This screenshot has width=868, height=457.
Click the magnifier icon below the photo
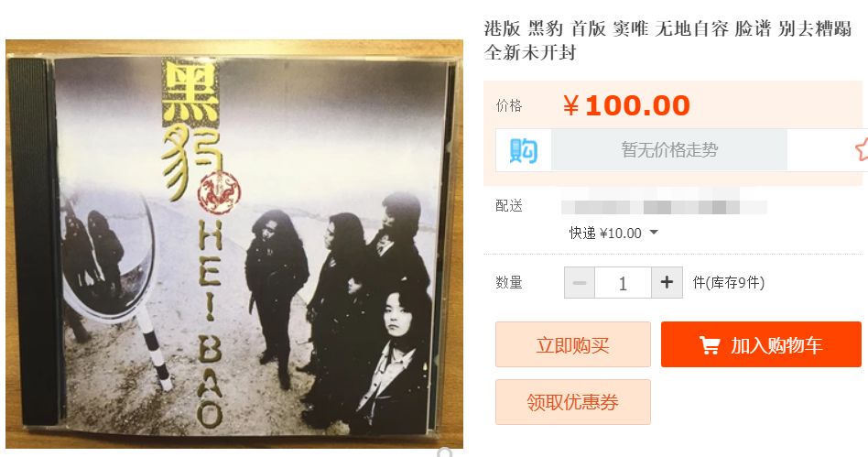(445, 452)
